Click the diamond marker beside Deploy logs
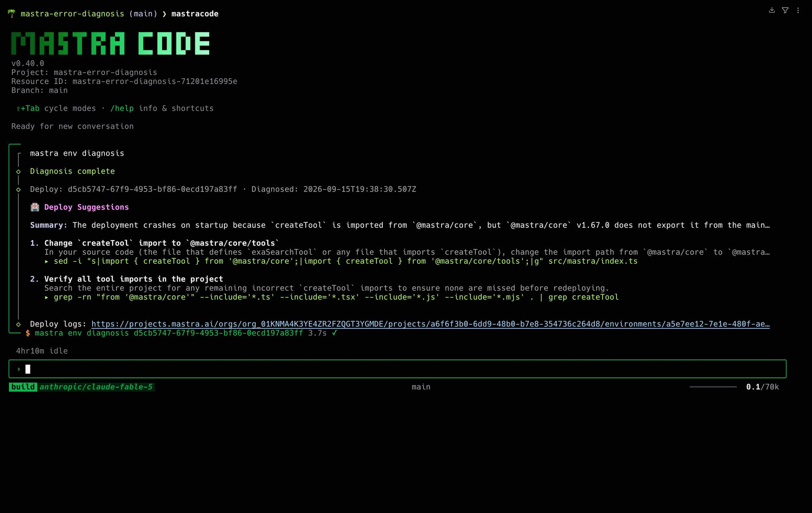Image resolution: width=812 pixels, height=513 pixels. click(18, 325)
